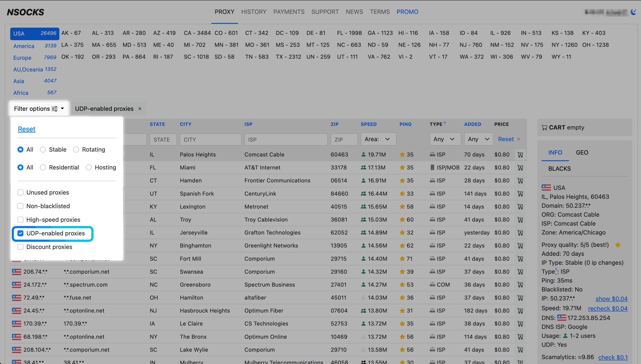Click cart icon for The Bronx row
Image resolution: width=641 pixels, height=364 pixels.
(520, 337)
